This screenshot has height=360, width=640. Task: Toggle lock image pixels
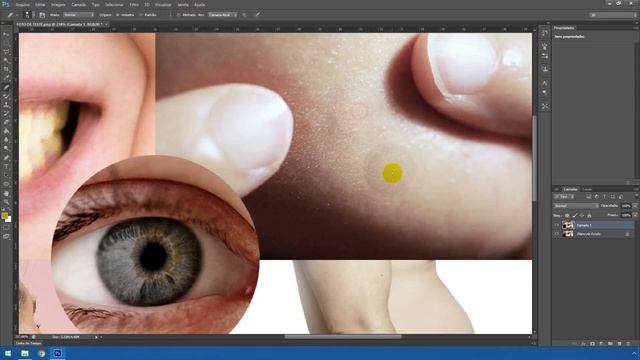coord(575,215)
